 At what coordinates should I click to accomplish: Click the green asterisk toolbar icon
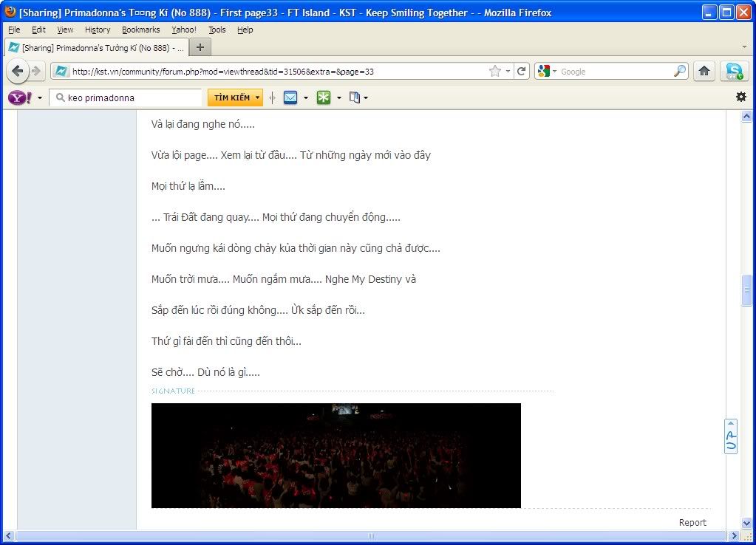point(324,97)
